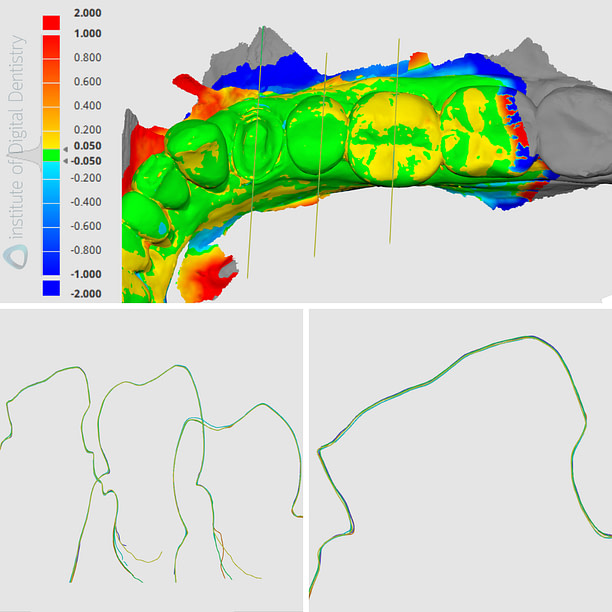Viewport: 612px width, 612px height.
Task: Select the middle vertical section line
Action: [x=320, y=150]
